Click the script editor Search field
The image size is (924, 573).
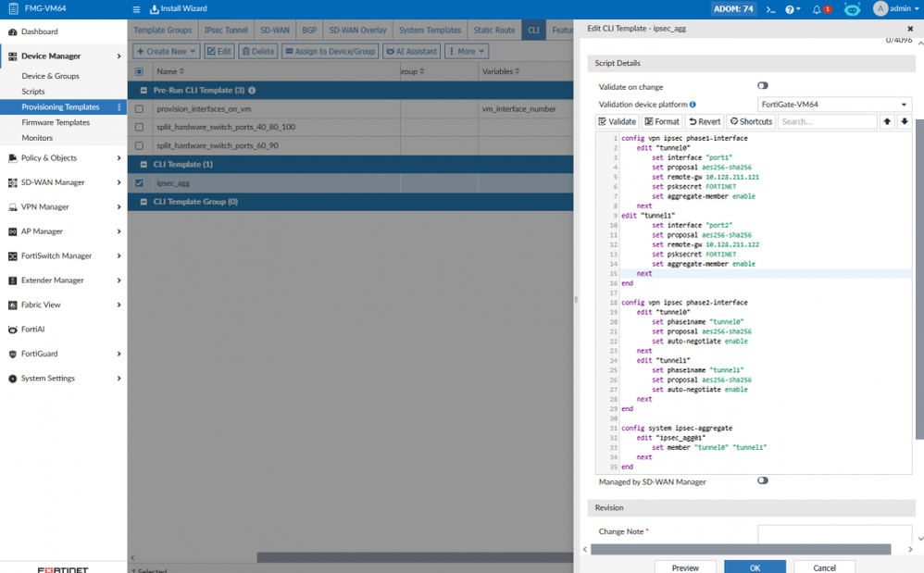[x=826, y=121]
